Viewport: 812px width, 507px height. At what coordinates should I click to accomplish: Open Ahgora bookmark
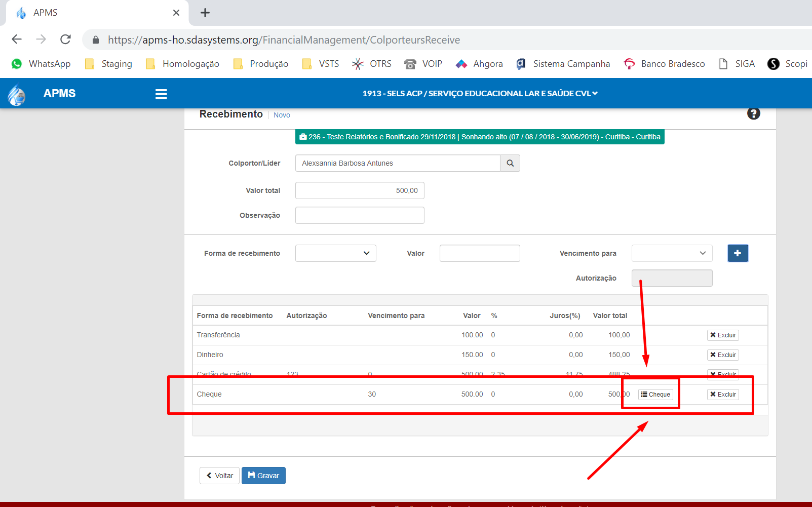479,64
